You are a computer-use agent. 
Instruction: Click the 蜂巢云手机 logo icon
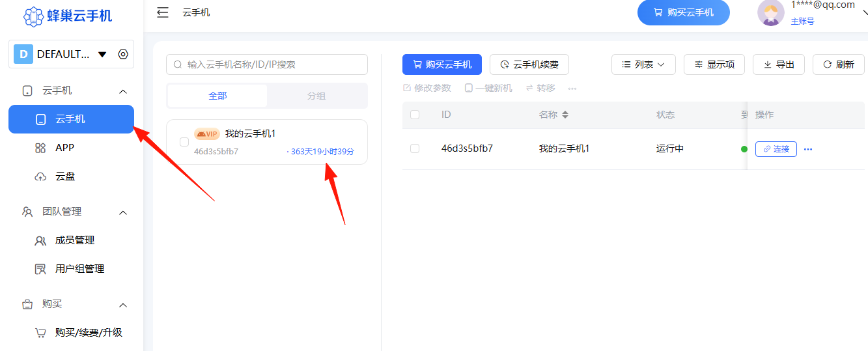point(33,16)
